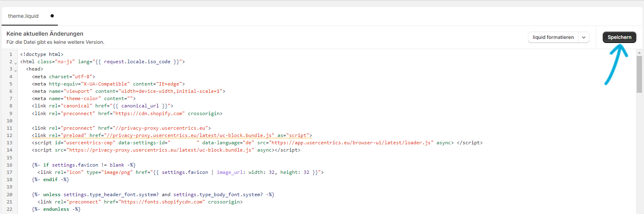Open the dropdown arrow beside liquid formatieren
The image size is (644, 214).
tap(584, 37)
